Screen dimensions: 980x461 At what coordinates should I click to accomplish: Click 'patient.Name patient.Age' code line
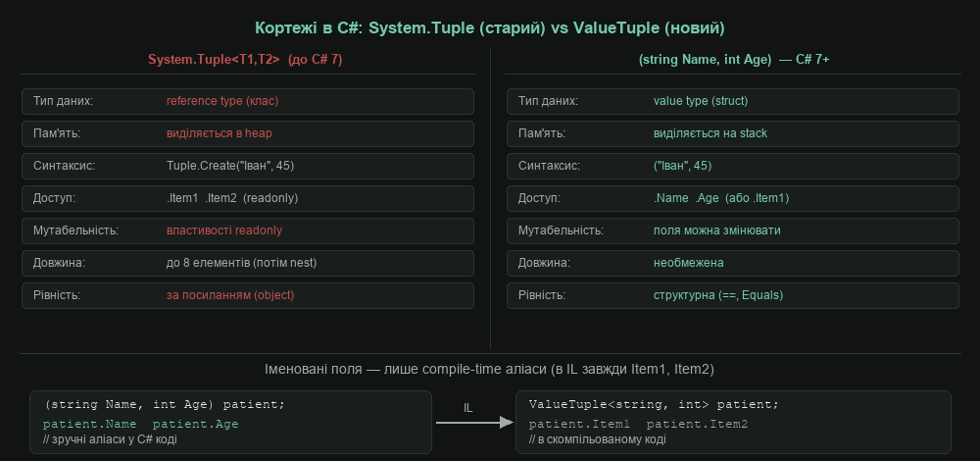[x=141, y=424]
